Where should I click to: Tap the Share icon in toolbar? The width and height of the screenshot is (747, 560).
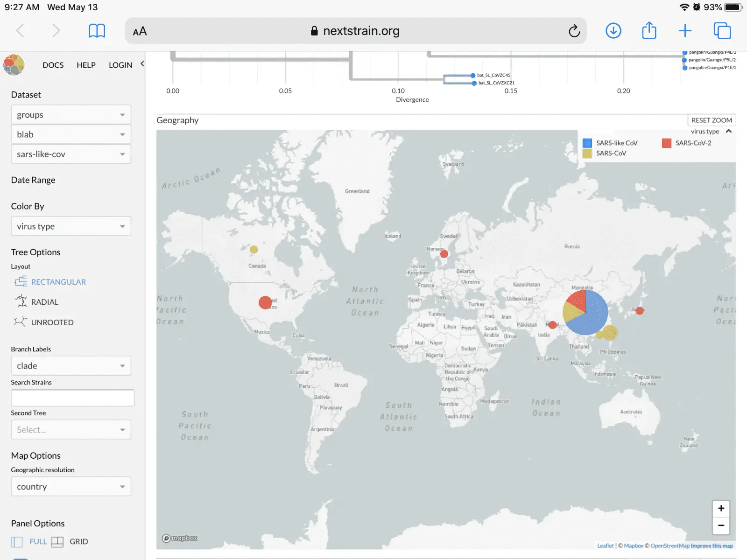pyautogui.click(x=649, y=31)
